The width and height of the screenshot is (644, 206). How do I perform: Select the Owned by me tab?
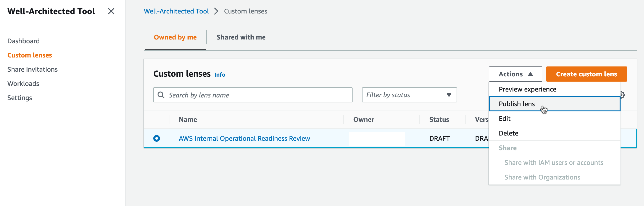175,37
